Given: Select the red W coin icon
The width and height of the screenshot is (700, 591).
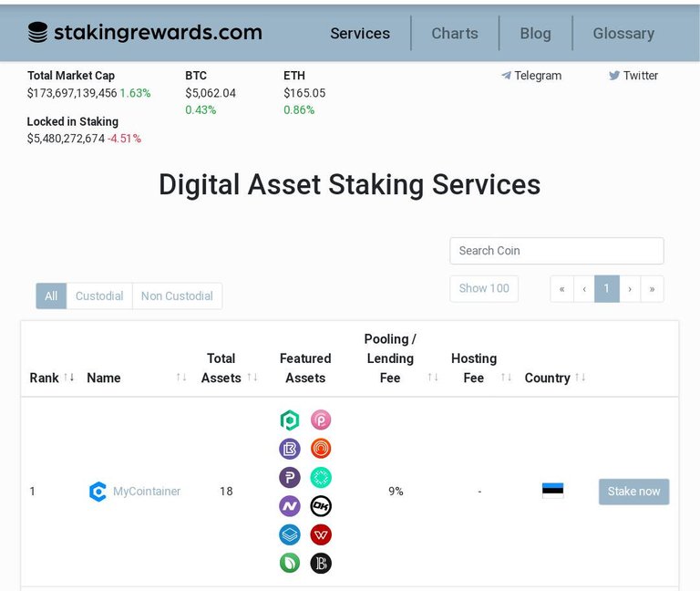Looking at the screenshot, I should (x=321, y=534).
